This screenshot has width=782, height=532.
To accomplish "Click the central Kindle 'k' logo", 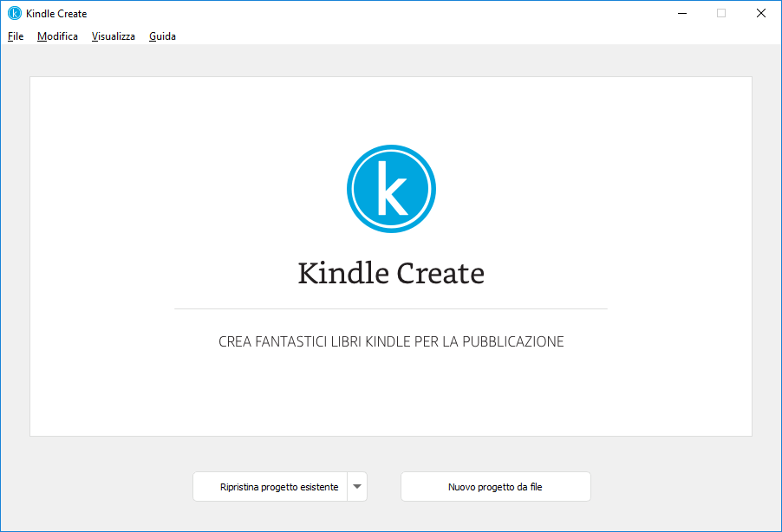I will (391, 189).
